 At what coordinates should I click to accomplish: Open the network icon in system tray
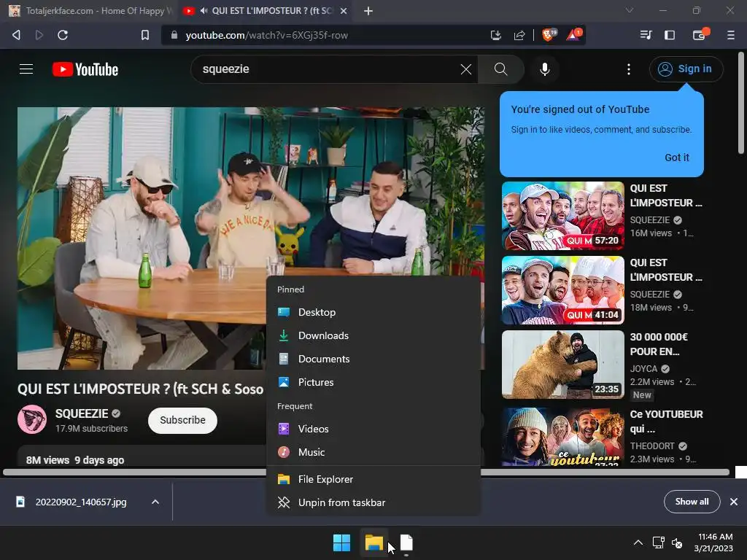click(659, 542)
